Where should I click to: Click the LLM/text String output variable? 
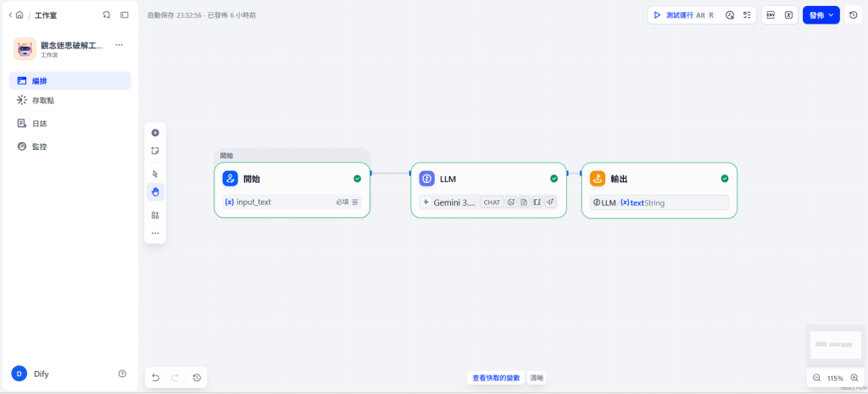point(659,203)
